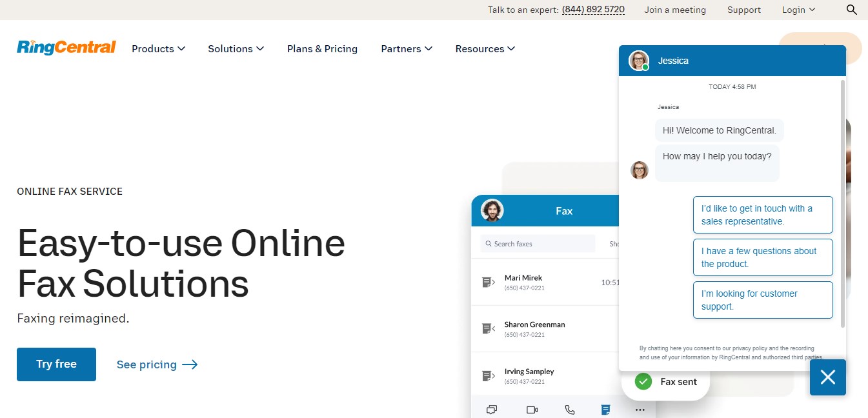
Task: Click the Easy-to-use Online Fax Solutions heading
Action: [181, 263]
